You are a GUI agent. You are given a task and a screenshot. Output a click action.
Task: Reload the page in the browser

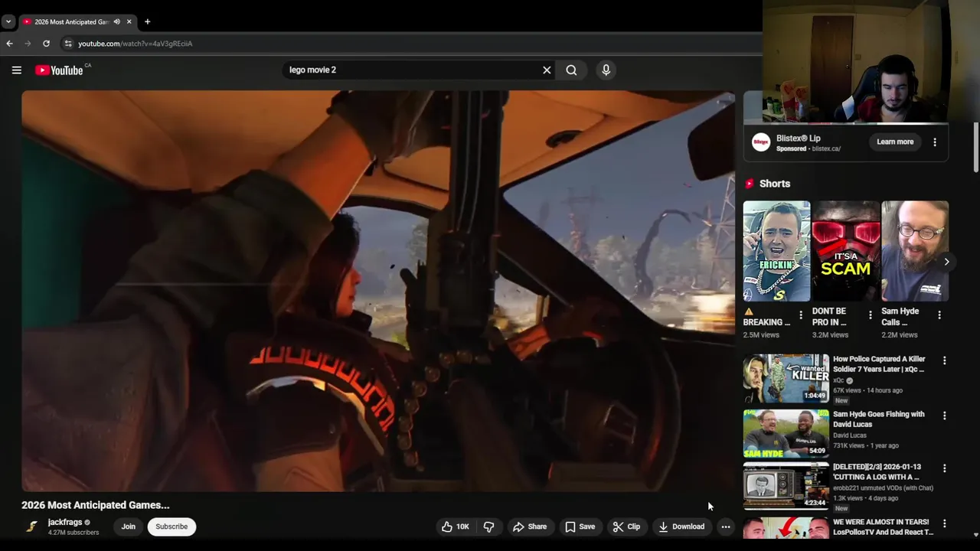tap(46, 44)
